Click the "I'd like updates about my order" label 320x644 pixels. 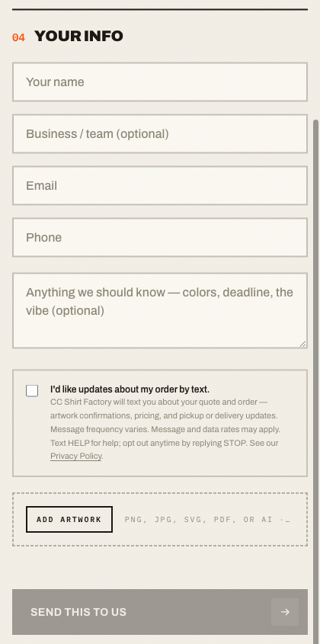tap(130, 389)
